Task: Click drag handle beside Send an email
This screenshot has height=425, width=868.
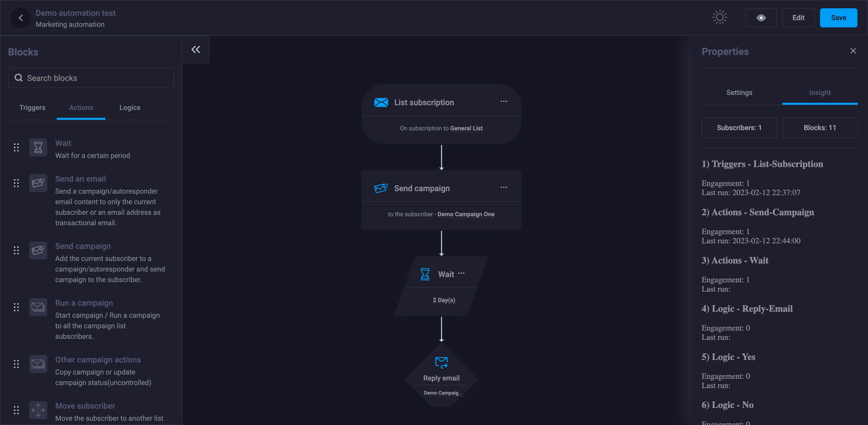Action: pyautogui.click(x=16, y=183)
